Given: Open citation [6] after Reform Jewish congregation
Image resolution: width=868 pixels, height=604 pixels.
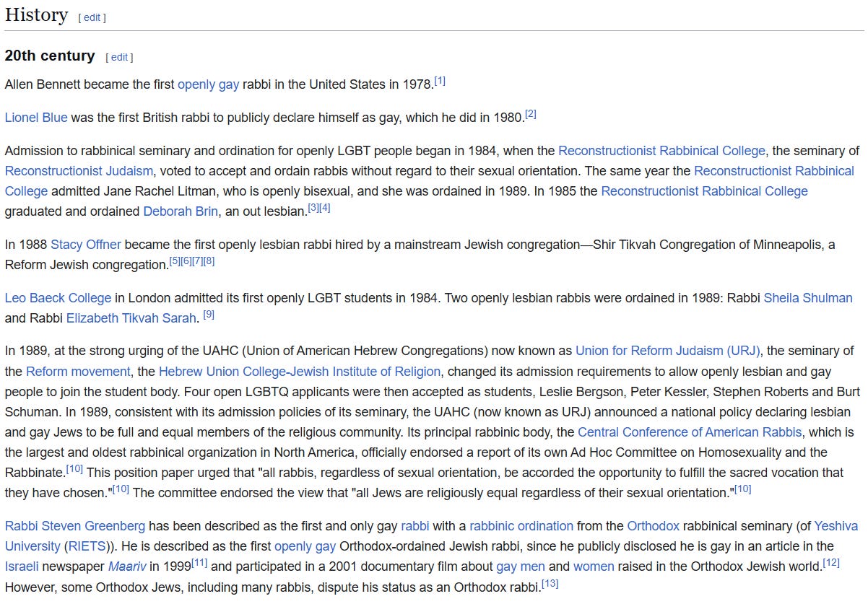Looking at the screenshot, I should coord(186,261).
